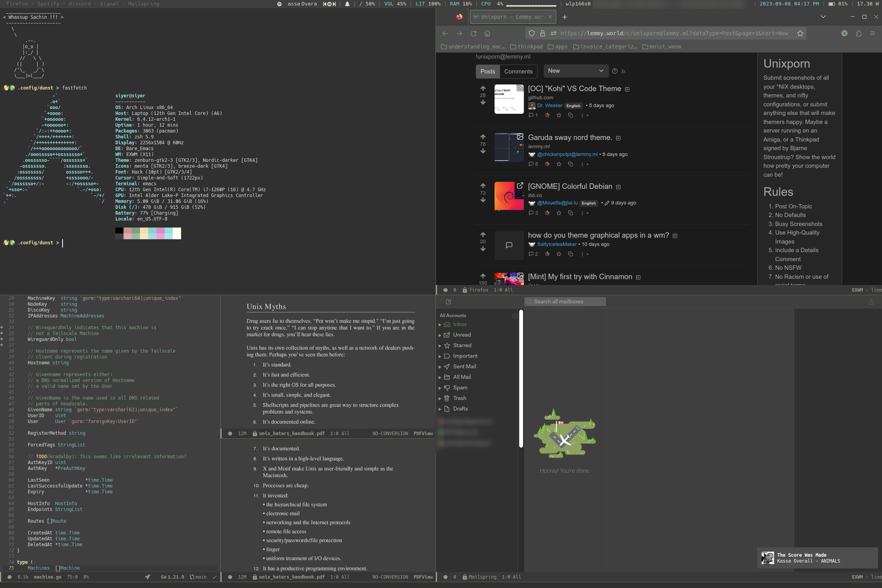Screen dimensions: 882x588
Task: Open the mnist_wasm bookmarks folder
Action: (661, 47)
